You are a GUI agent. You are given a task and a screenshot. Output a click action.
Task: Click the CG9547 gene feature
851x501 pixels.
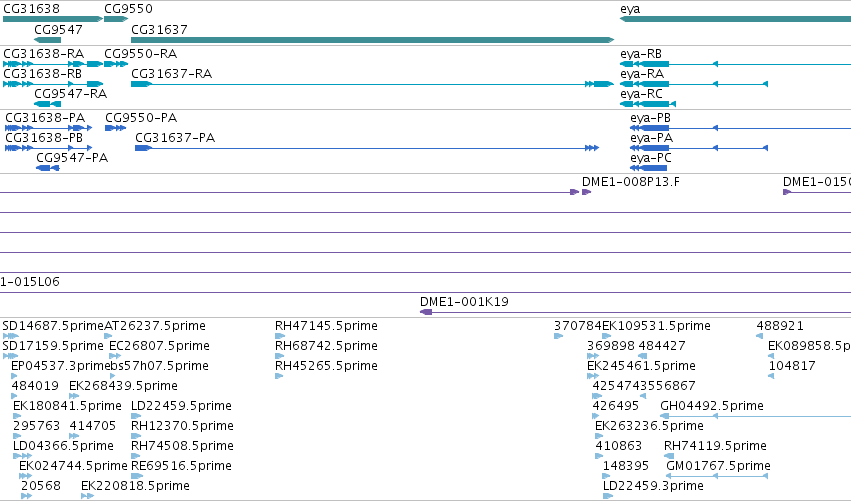(x=47, y=40)
